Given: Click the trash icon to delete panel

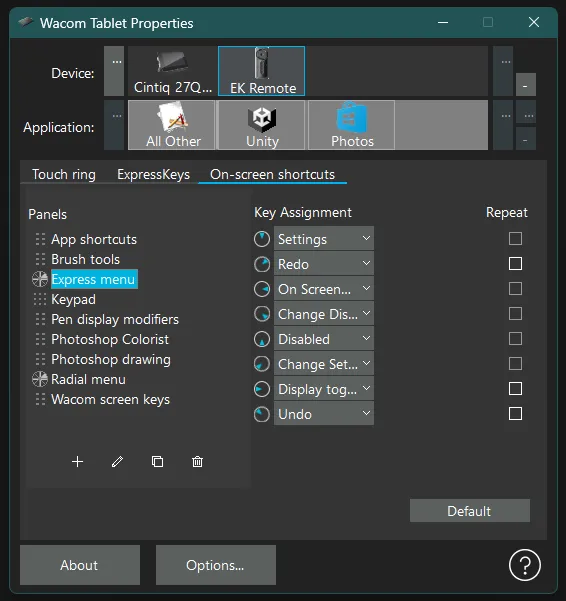Looking at the screenshot, I should coord(197,461).
